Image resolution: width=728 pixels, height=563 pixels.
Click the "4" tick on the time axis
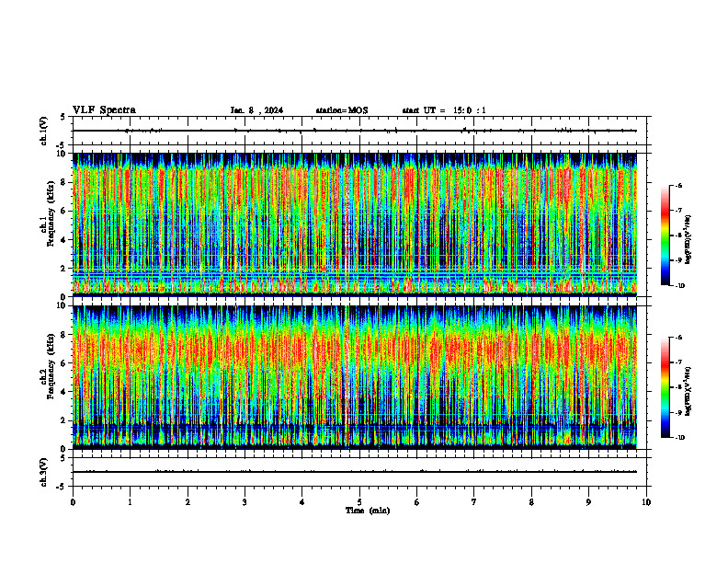[302, 502]
